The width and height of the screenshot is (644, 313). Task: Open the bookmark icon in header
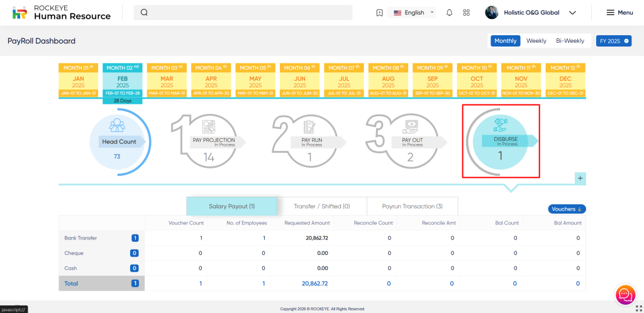[x=379, y=13]
